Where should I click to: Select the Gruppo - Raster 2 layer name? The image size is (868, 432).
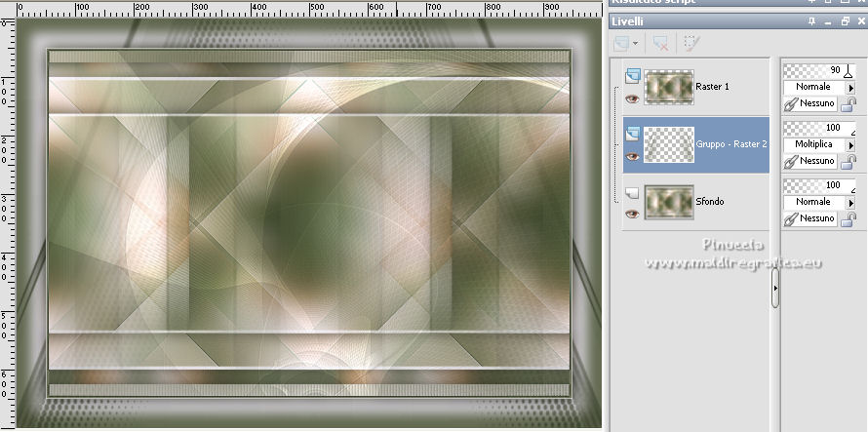point(731,144)
